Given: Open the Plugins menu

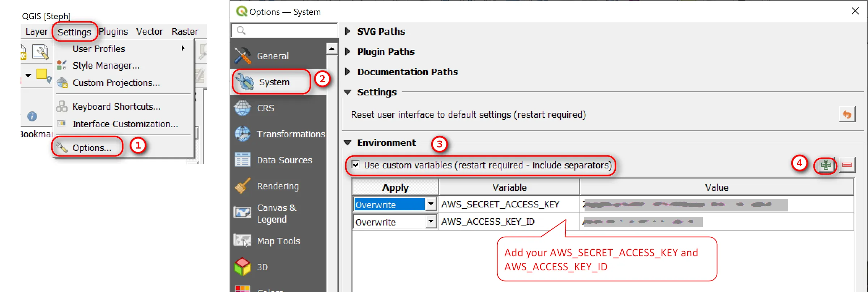Looking at the screenshot, I should tap(113, 32).
